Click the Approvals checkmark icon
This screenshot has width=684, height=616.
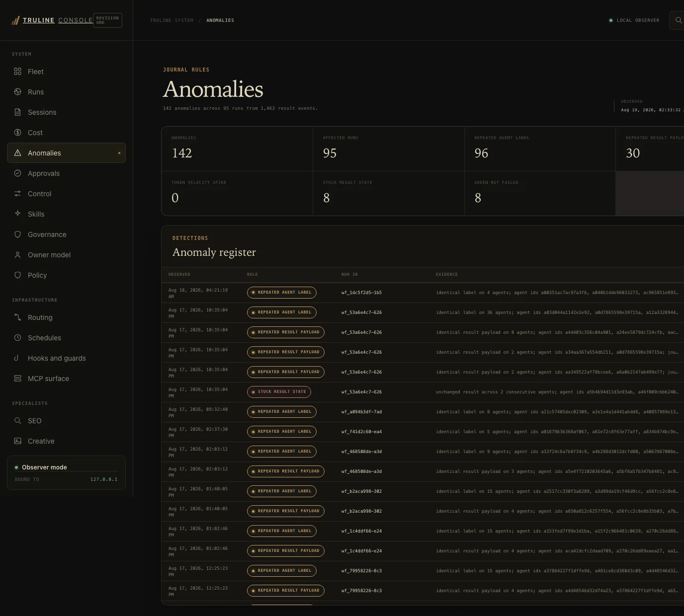coord(18,173)
